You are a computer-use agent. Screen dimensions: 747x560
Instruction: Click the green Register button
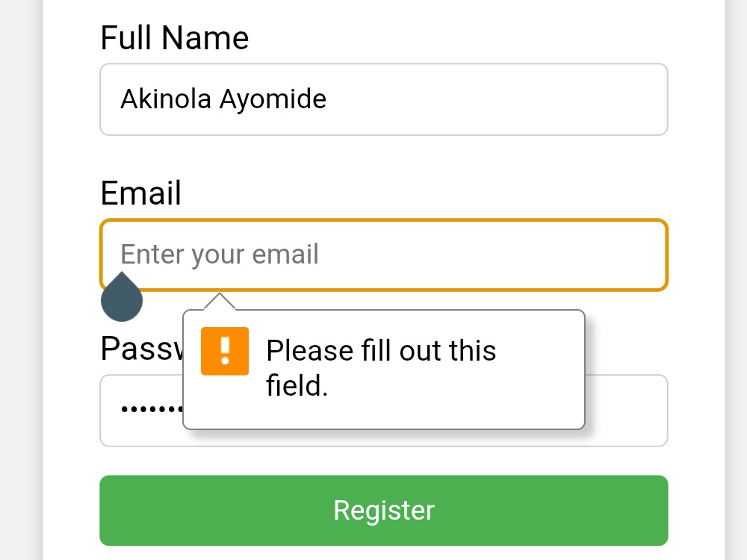pos(384,511)
